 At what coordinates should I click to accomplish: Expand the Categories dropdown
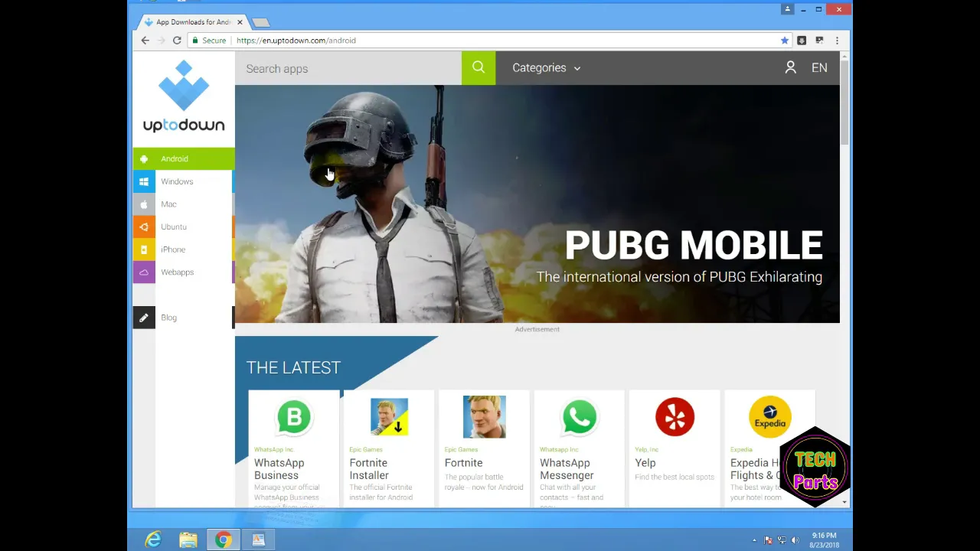pyautogui.click(x=547, y=68)
